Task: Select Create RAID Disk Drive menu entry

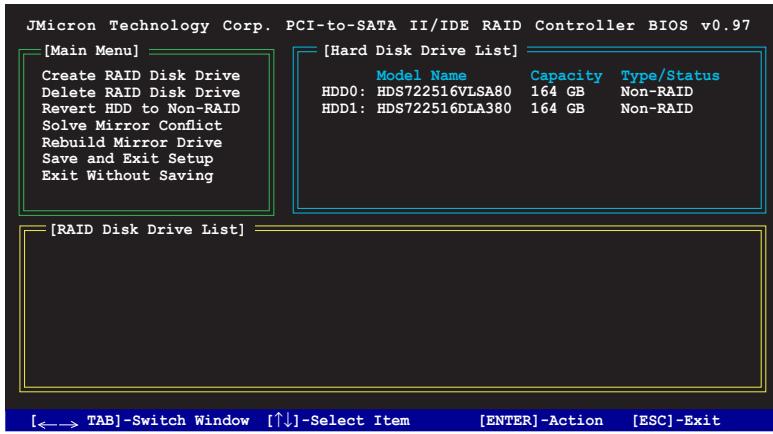Action: pyautogui.click(x=141, y=75)
